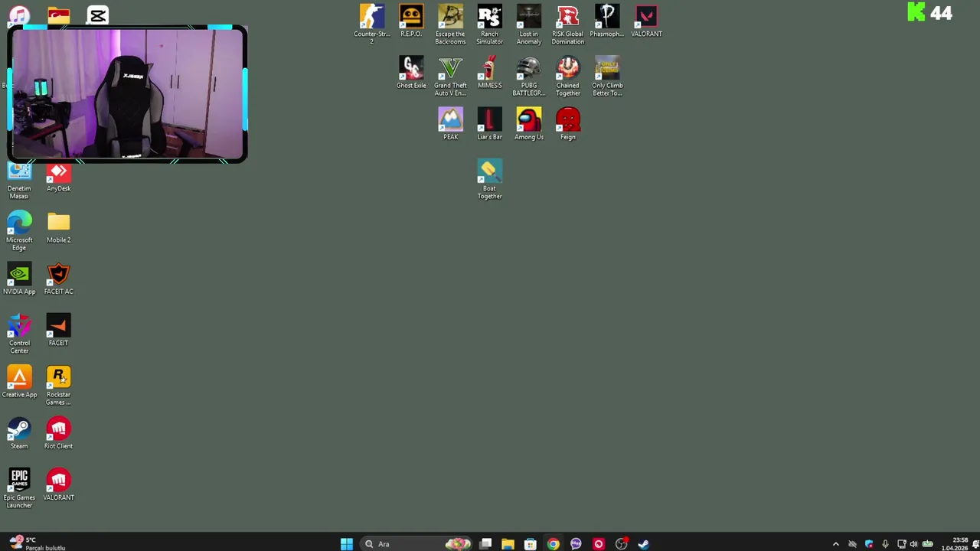
Task: Launch the Creative App shortcut
Action: coord(19,381)
